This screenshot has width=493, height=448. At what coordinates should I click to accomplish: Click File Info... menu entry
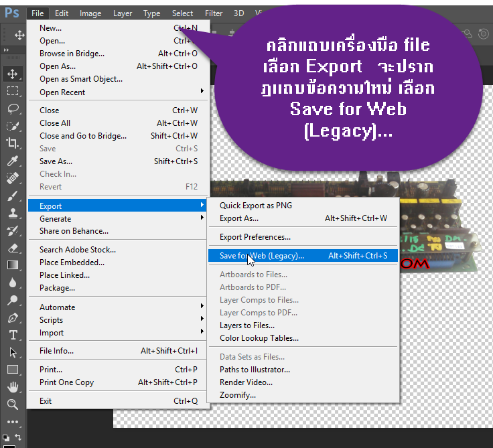119,350
